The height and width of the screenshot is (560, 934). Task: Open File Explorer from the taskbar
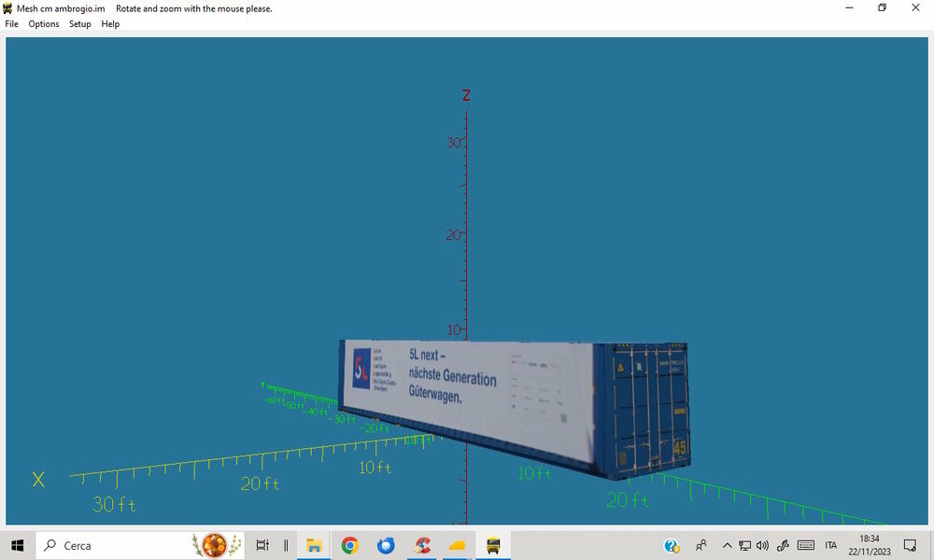click(313, 545)
